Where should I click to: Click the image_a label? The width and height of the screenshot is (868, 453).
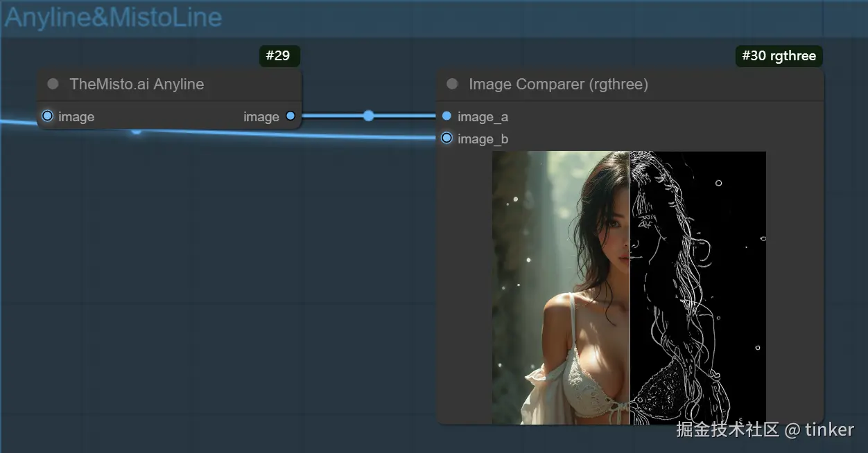click(483, 117)
